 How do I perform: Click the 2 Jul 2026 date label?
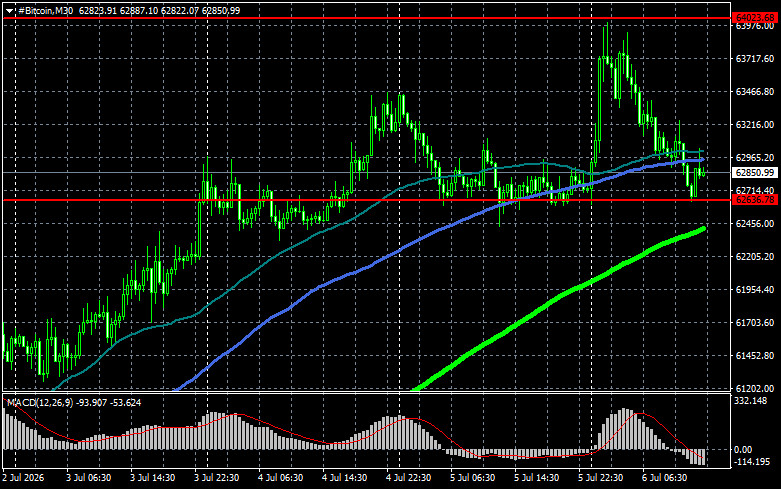pyautogui.click(x=23, y=478)
